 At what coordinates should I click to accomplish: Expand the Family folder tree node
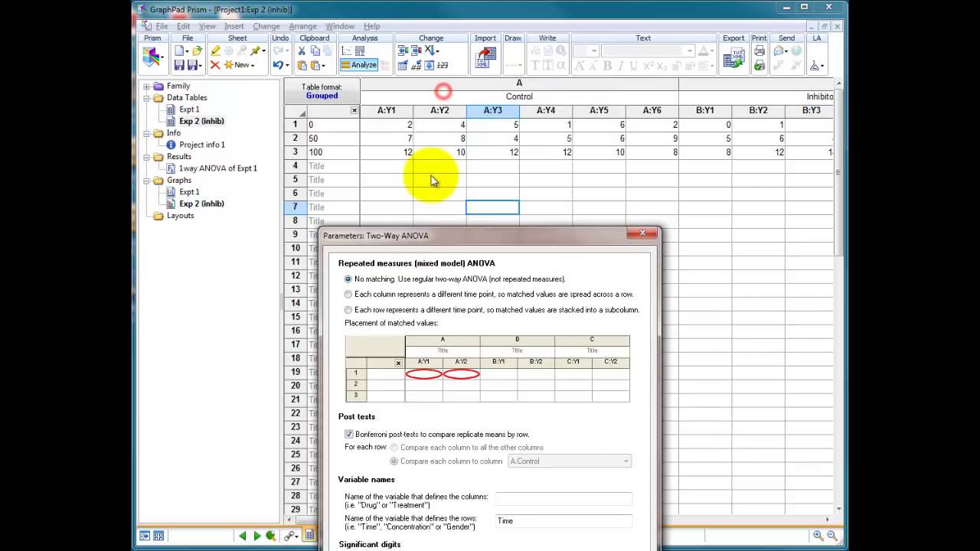tap(145, 86)
